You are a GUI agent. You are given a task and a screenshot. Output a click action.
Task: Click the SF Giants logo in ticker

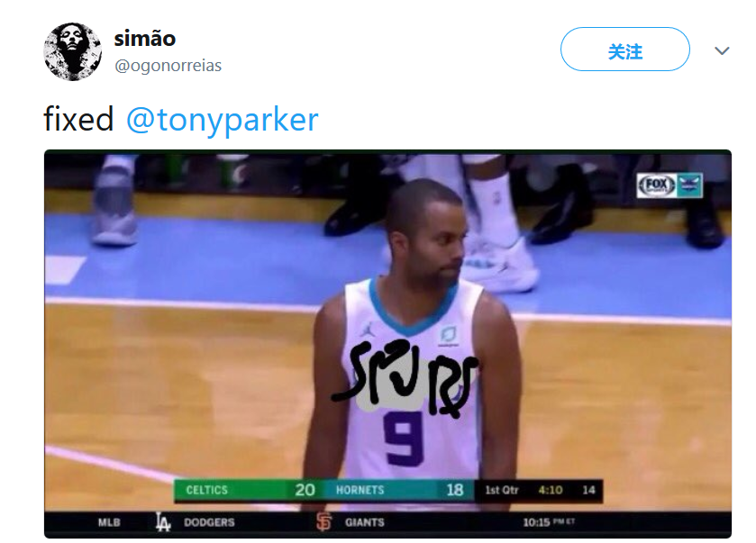pos(324,521)
